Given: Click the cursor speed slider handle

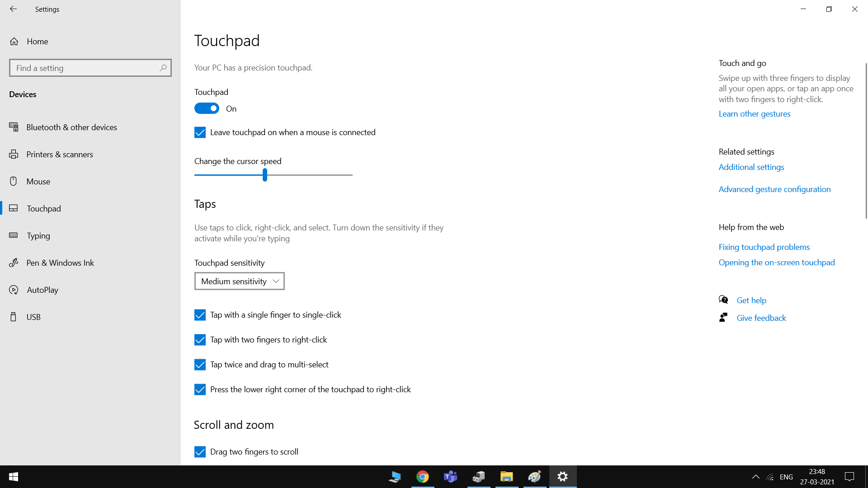Looking at the screenshot, I should point(265,175).
